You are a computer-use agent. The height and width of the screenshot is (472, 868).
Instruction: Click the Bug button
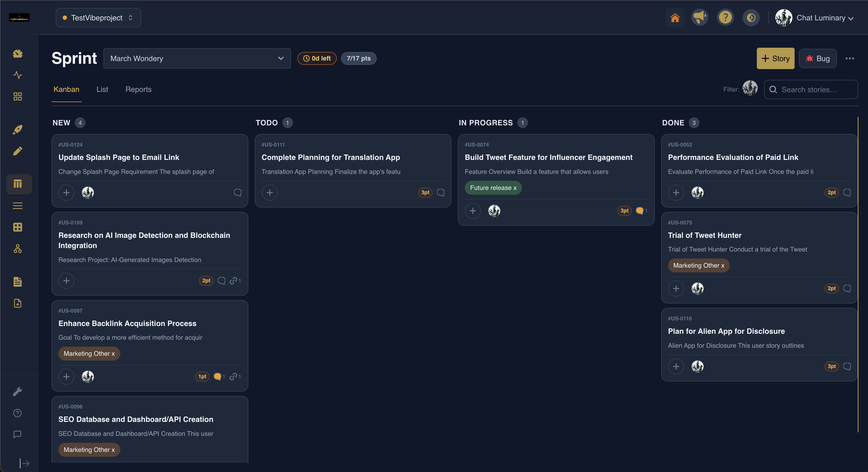pos(817,59)
